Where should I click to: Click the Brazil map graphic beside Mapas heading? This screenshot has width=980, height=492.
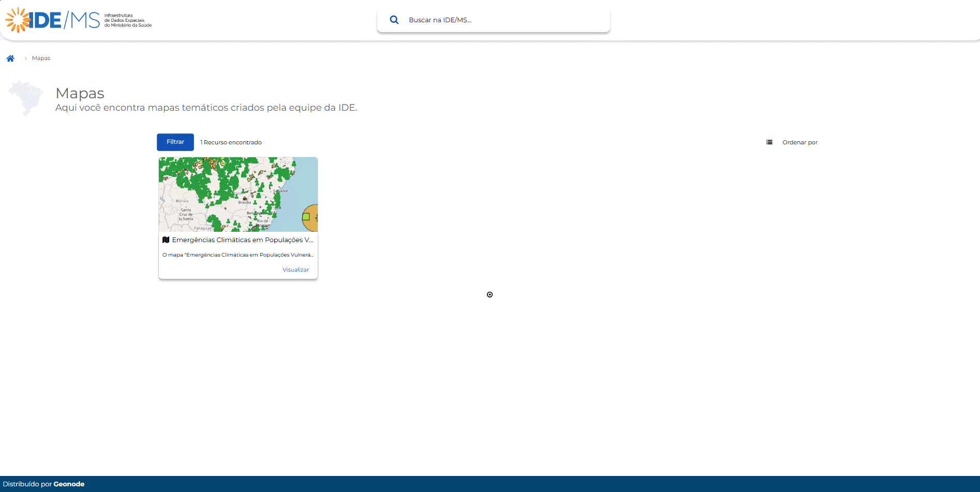[x=25, y=99]
